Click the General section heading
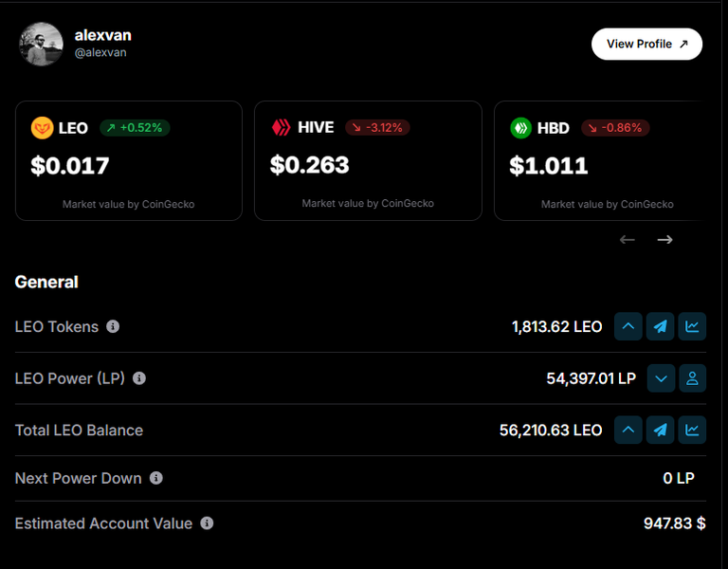Screen dimensions: 728x569 [46, 282]
